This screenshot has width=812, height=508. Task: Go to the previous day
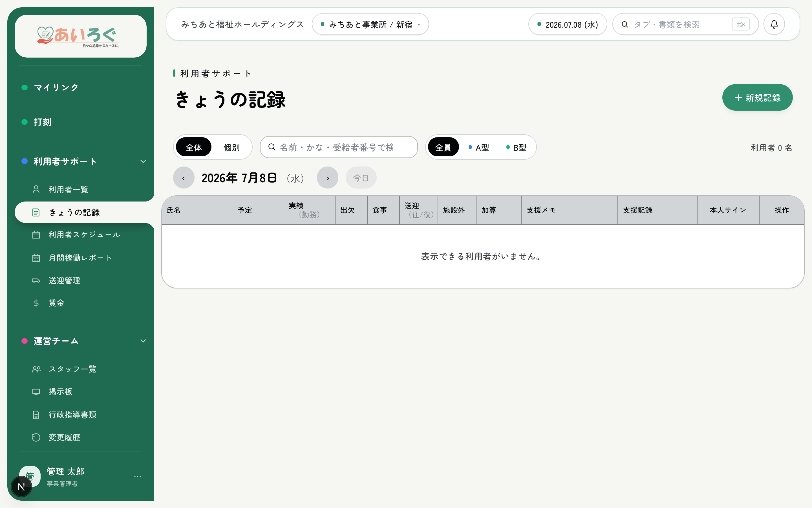[184, 178]
